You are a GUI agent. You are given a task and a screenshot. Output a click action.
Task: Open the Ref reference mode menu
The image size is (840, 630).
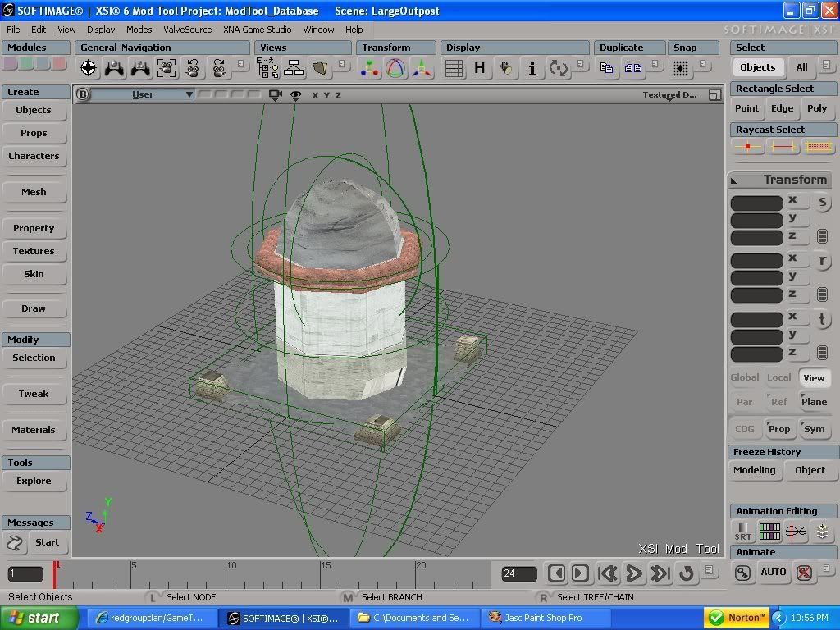tap(779, 402)
